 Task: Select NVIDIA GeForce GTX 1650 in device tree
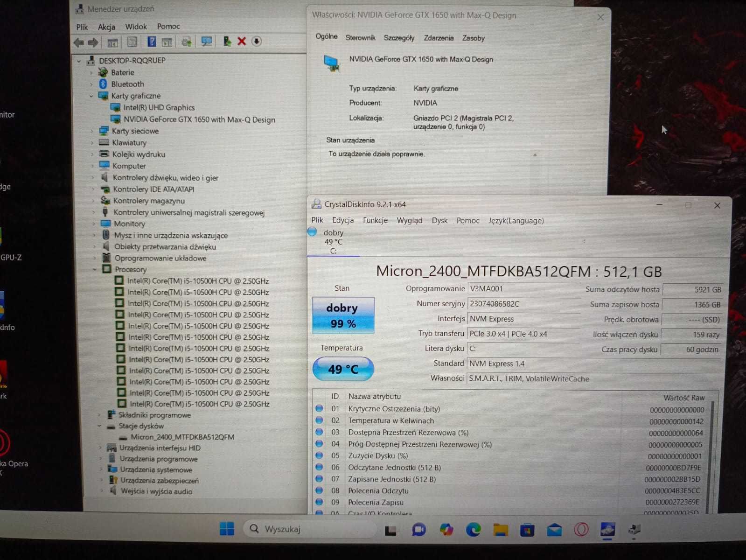(x=199, y=119)
